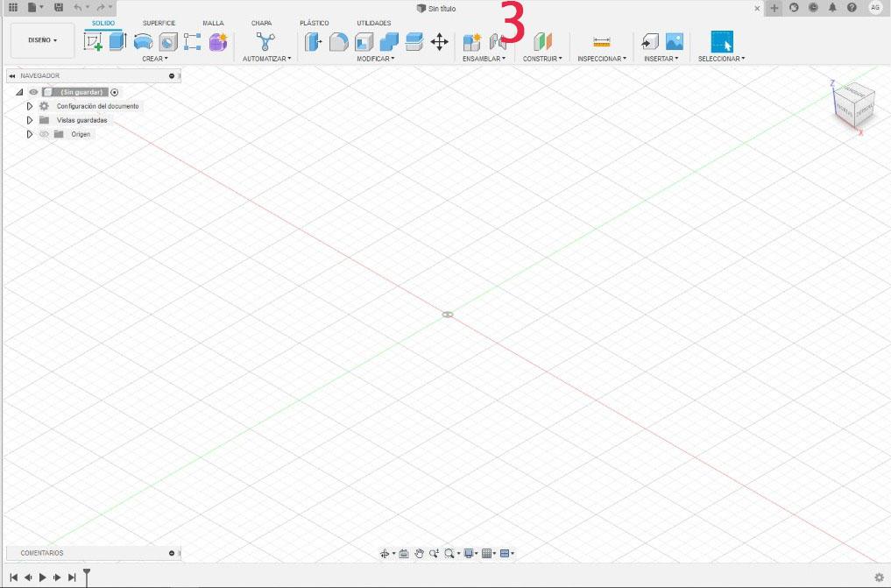Open a new design tab with plus

[x=774, y=8]
